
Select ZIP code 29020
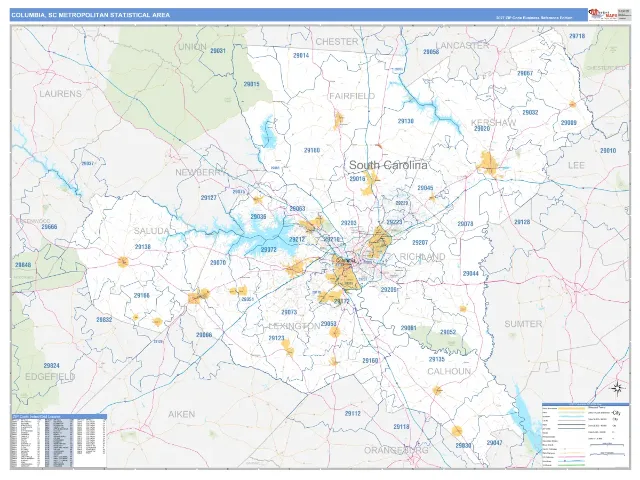point(482,129)
